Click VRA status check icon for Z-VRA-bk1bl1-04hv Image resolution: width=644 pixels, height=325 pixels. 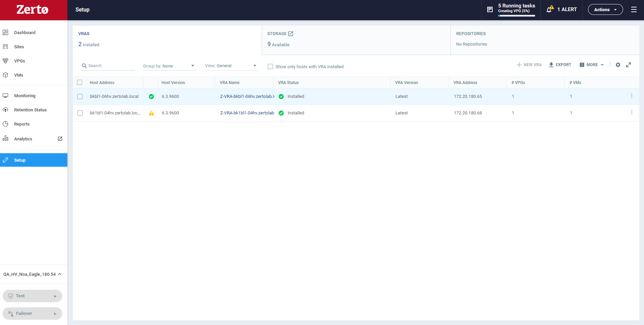pyautogui.click(x=281, y=113)
